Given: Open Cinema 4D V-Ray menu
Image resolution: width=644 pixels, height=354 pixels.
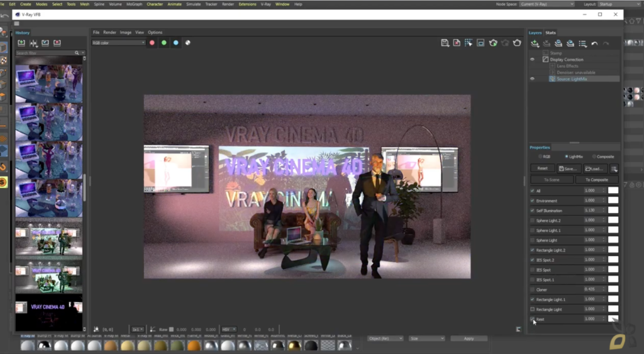Looking at the screenshot, I should [266, 4].
